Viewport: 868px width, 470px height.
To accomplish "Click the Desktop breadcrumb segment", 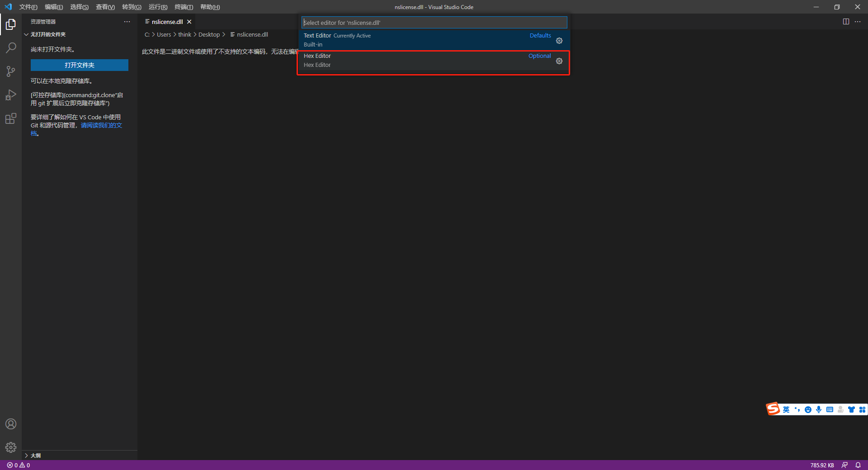I will (x=209, y=35).
